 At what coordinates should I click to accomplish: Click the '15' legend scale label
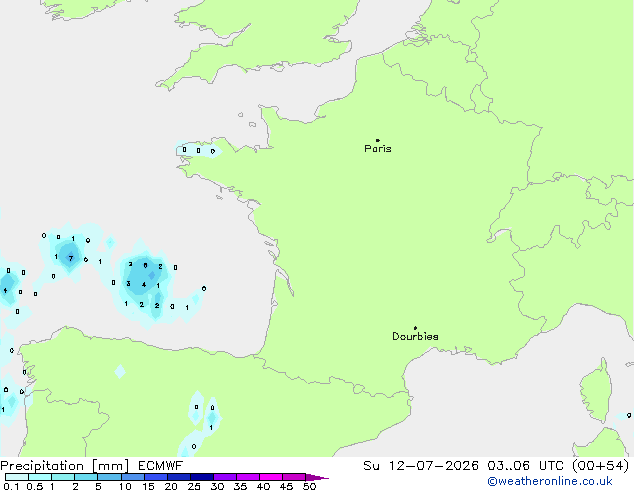pyautogui.click(x=148, y=486)
